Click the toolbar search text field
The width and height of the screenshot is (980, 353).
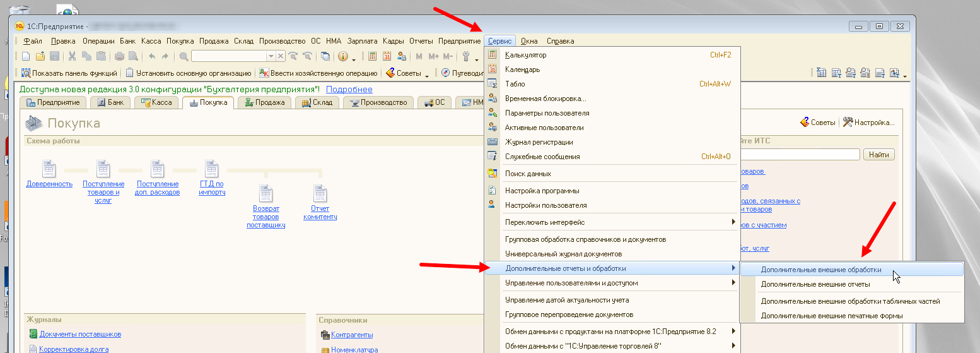tap(229, 56)
